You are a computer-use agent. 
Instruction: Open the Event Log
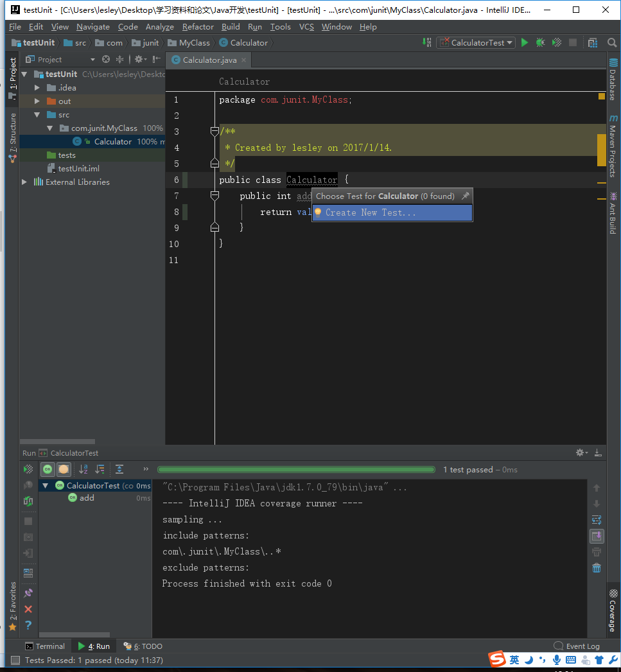[x=577, y=646]
